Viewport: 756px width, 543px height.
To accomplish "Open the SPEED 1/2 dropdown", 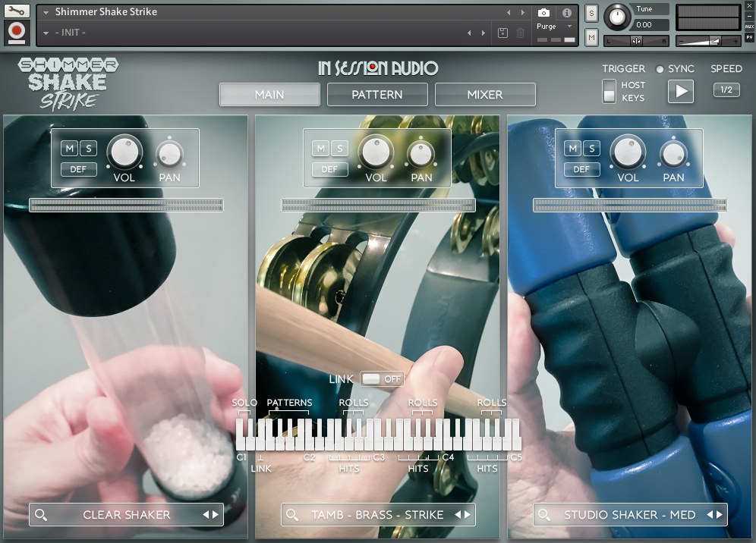I will 726,89.
